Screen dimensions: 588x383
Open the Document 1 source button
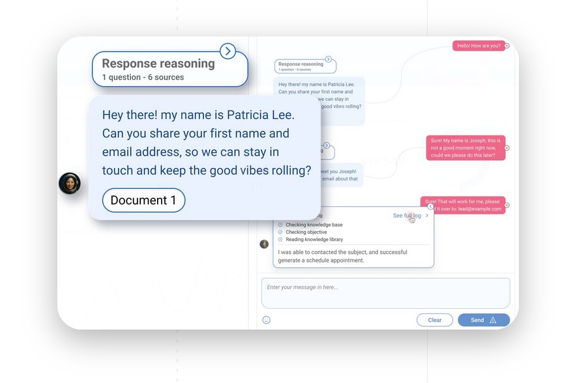[143, 200]
